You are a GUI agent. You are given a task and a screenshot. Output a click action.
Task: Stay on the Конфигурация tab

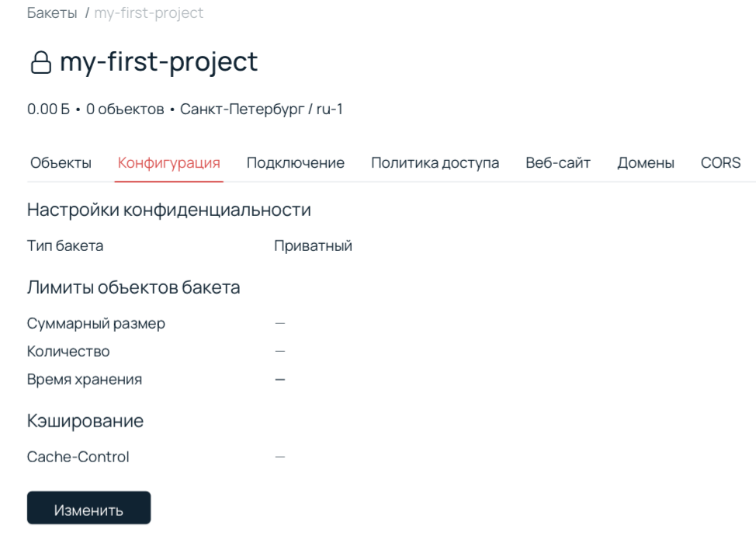pyautogui.click(x=169, y=163)
